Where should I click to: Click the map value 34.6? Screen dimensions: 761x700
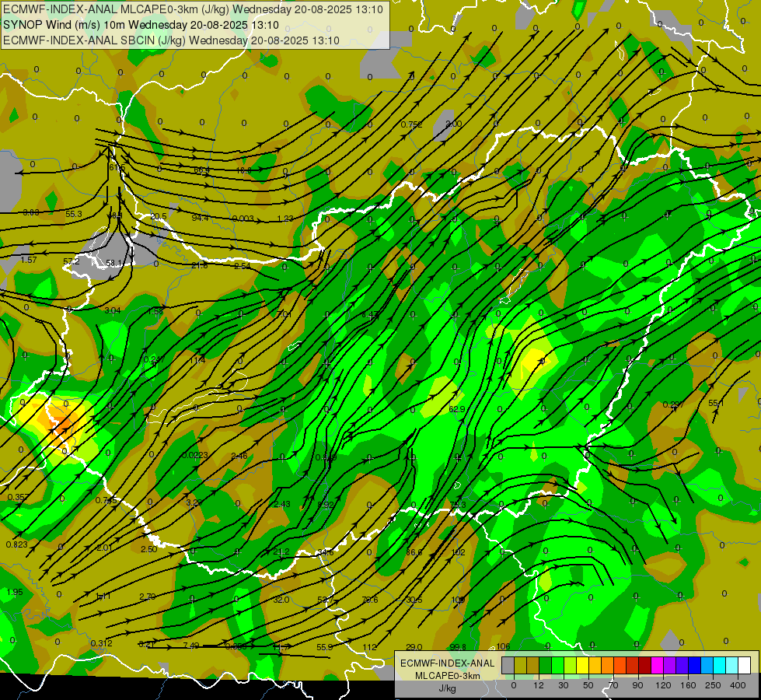click(325, 552)
